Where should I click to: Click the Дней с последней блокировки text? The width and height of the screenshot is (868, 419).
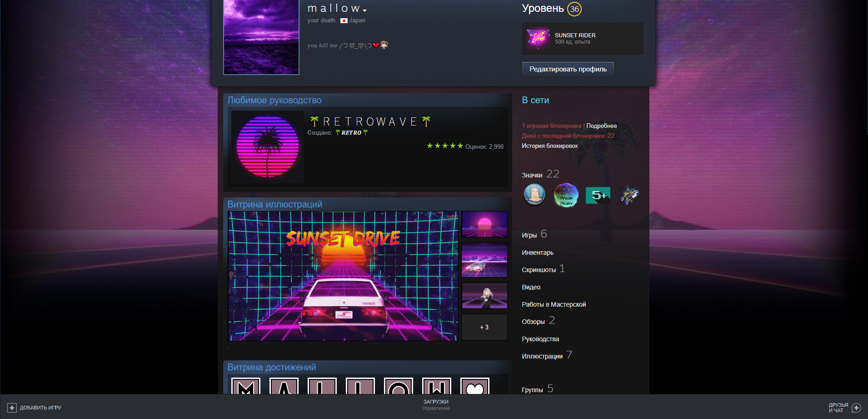[568, 136]
